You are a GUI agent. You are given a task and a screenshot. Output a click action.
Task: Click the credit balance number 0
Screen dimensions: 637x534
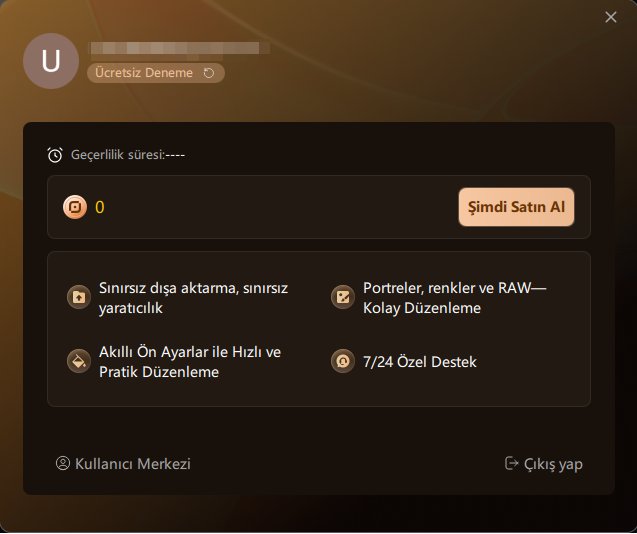click(x=100, y=207)
